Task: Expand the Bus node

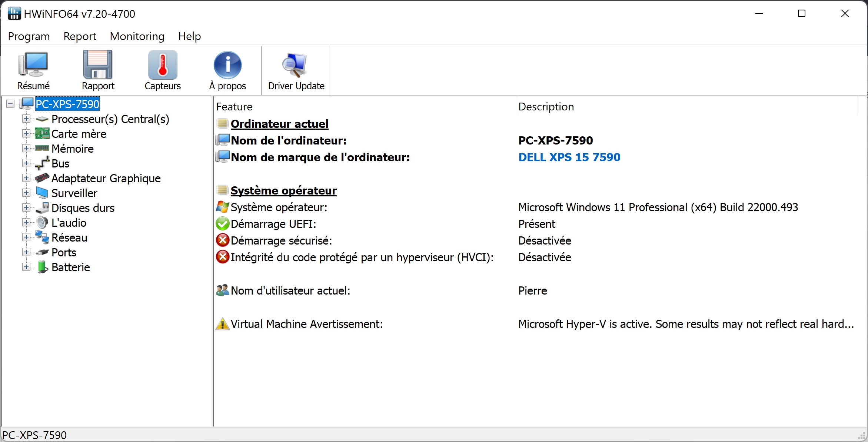Action: pyautogui.click(x=26, y=163)
